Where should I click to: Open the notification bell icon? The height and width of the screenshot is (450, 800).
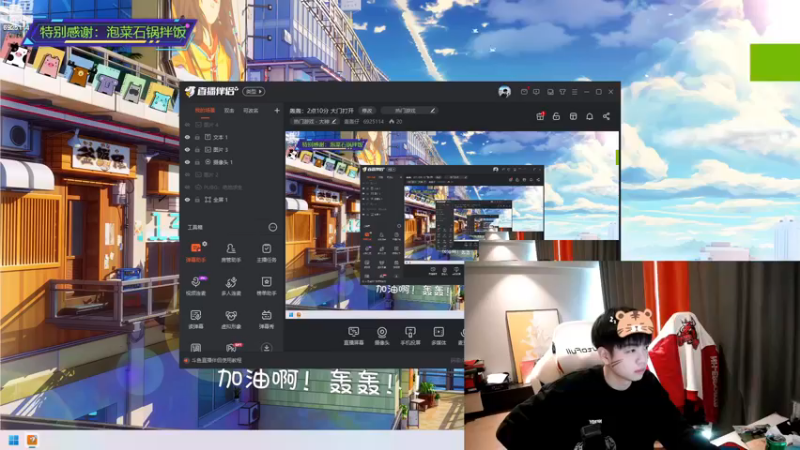(590, 116)
